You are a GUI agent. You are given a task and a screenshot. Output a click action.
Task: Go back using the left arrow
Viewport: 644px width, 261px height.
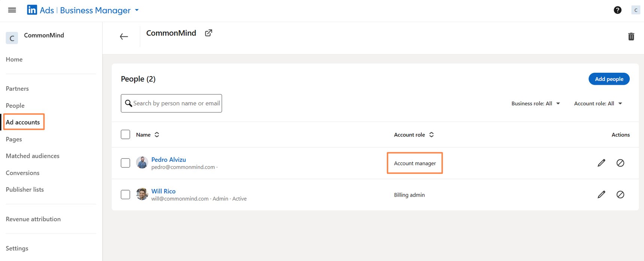tap(124, 36)
